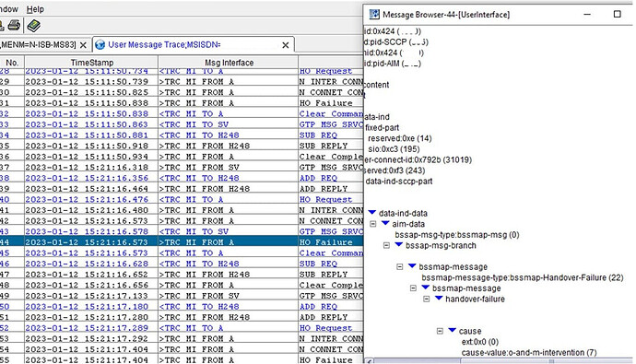Click bssmap-Handover-Failure (22) message type line

point(523,277)
